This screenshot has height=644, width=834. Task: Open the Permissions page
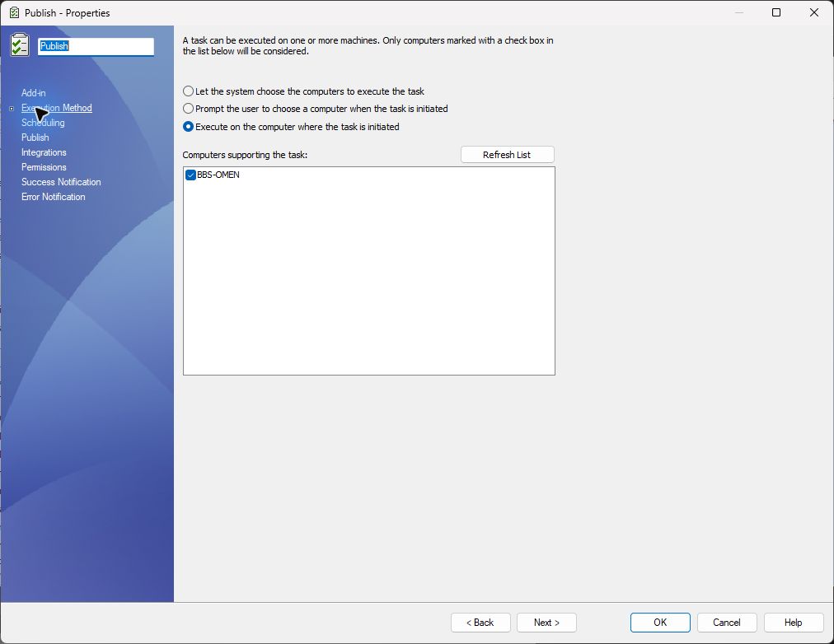[44, 167]
